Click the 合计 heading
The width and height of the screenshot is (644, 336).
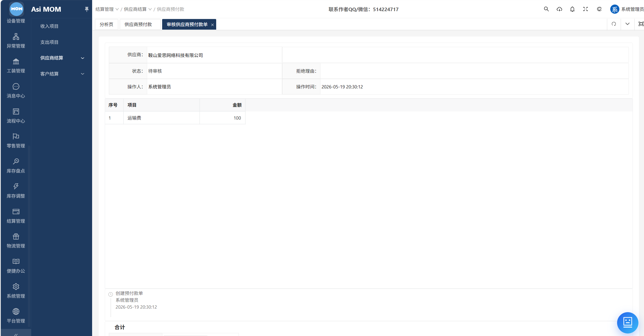click(120, 327)
